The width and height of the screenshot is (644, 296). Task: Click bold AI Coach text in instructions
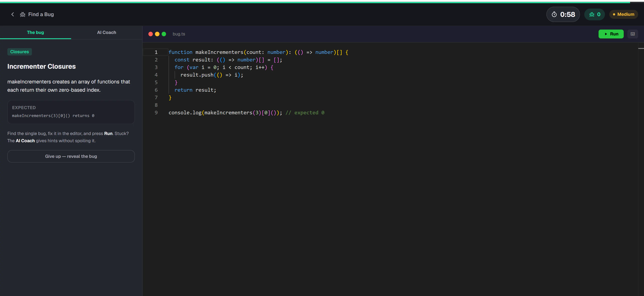coord(25,141)
